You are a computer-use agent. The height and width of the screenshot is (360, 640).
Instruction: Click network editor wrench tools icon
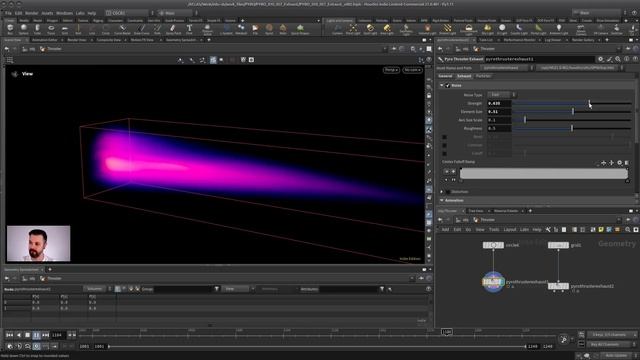point(548,230)
